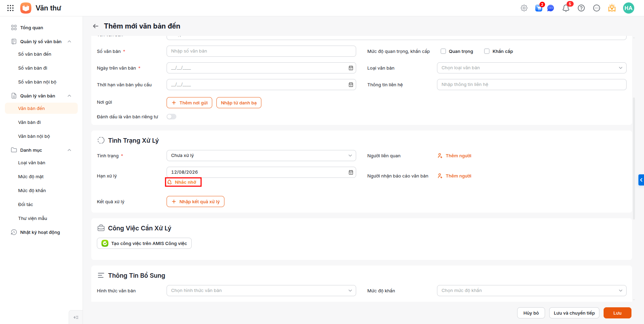Image resolution: width=644 pixels, height=324 pixels.
Task: Click the Nhắc nhở reminder link
Action: 183,182
